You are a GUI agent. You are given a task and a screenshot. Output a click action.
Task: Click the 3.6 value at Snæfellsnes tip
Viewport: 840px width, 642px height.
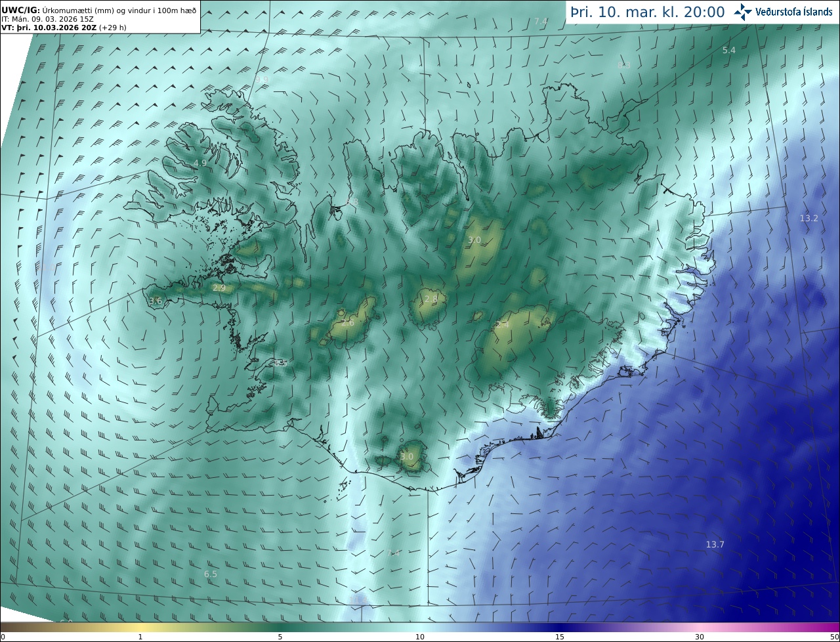(x=156, y=301)
